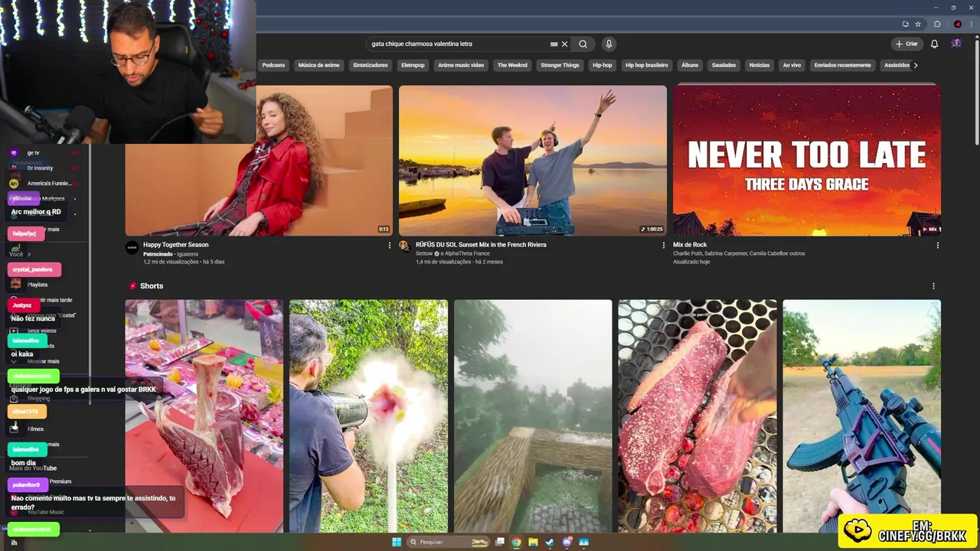Open Chrome profile avatar
This screenshot has width=980, height=551.
pos(957,24)
